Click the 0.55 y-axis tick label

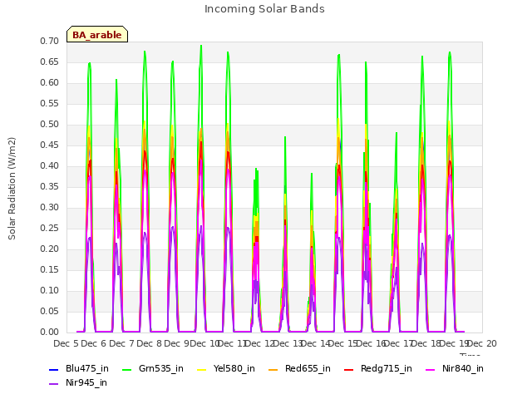pos(50,103)
